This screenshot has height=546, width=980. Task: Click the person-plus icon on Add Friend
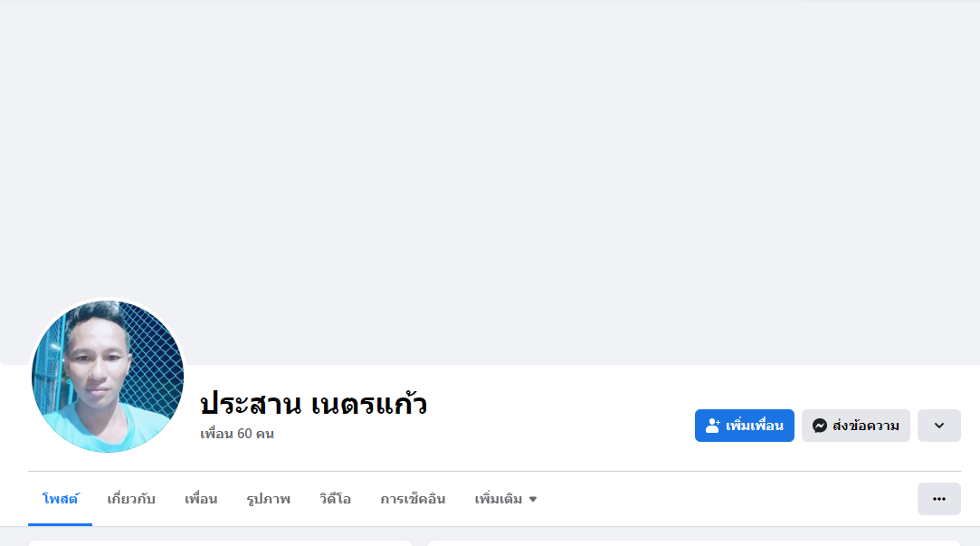point(713,426)
